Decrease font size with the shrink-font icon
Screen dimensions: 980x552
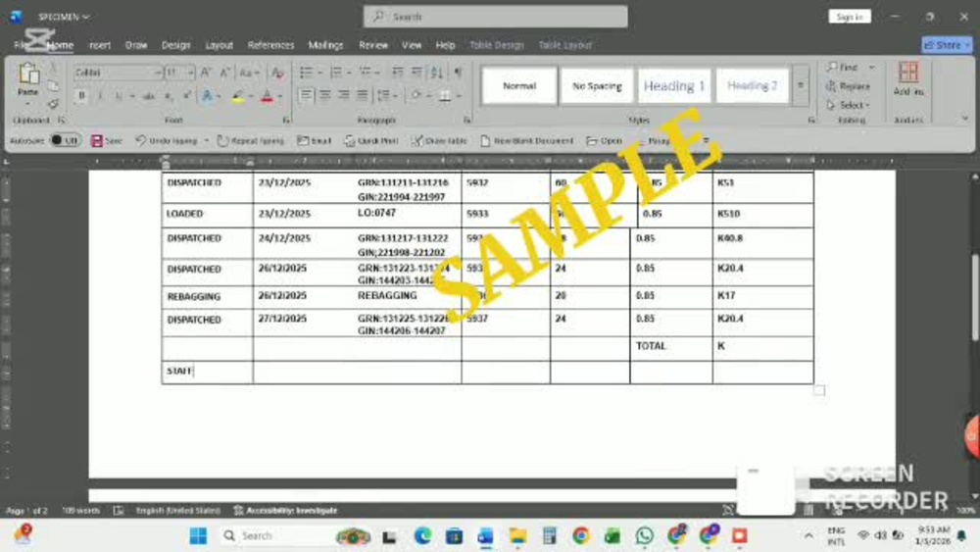click(x=225, y=73)
